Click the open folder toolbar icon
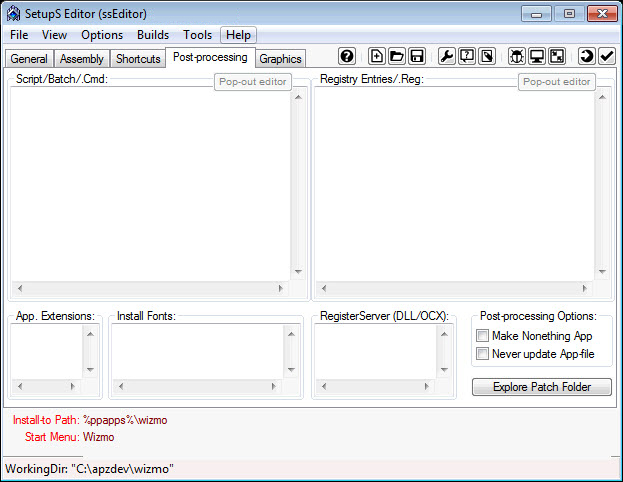Image resolution: width=623 pixels, height=482 pixels. point(397,56)
